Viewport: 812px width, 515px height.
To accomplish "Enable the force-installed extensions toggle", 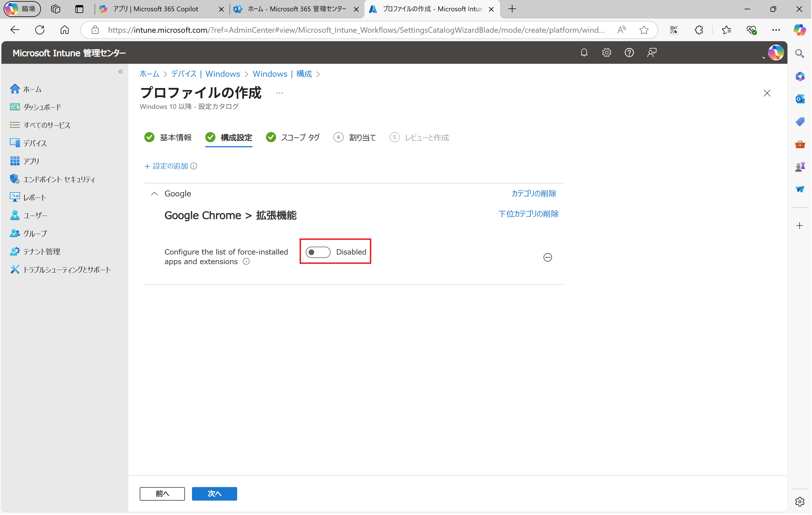I will (318, 252).
